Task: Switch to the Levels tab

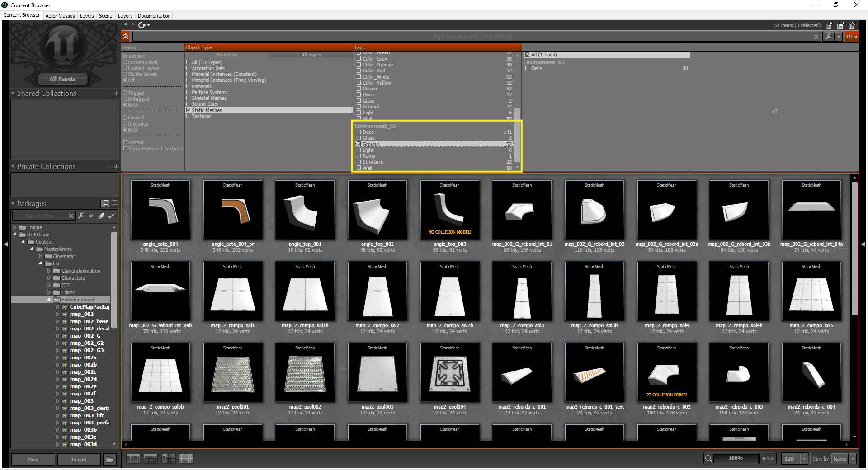Action: tap(87, 16)
